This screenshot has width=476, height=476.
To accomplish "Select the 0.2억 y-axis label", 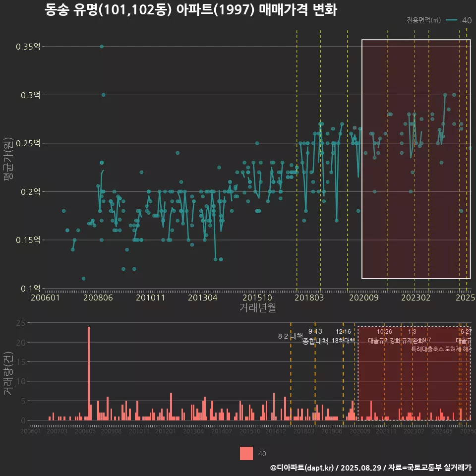I will (x=30, y=191).
